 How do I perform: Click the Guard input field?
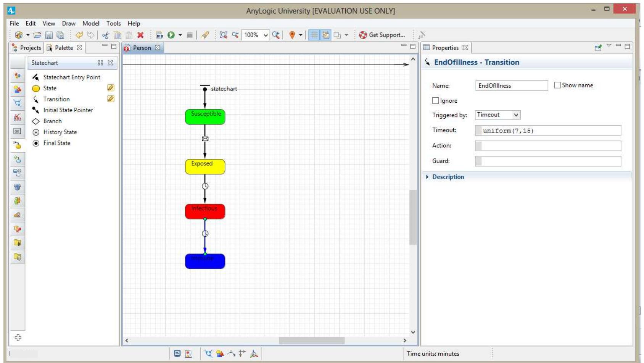tap(548, 161)
